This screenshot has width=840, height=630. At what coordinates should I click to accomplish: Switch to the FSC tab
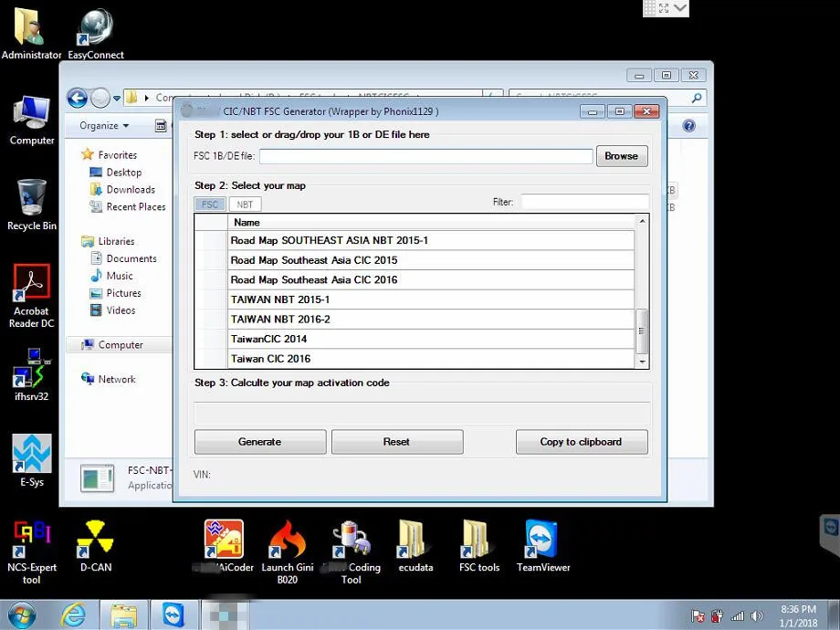pyautogui.click(x=209, y=205)
